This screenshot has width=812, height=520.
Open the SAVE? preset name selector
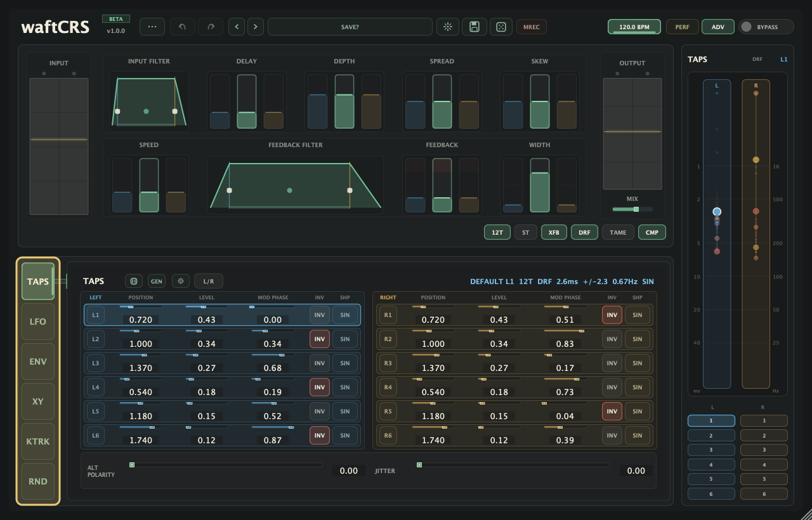[350, 27]
